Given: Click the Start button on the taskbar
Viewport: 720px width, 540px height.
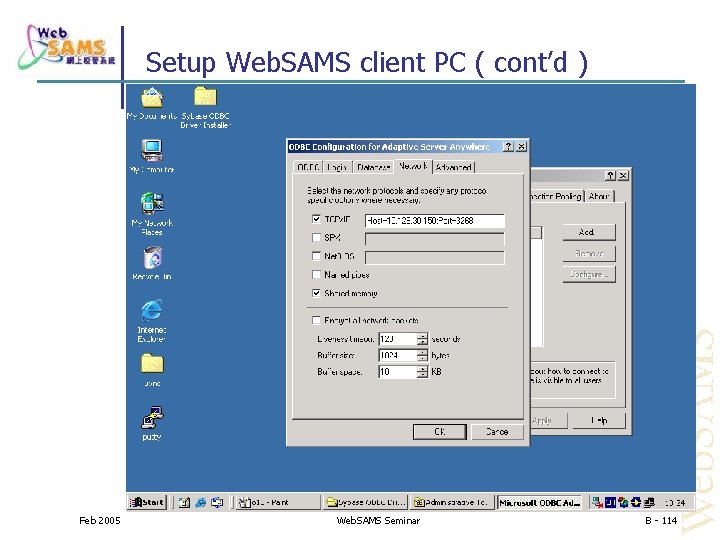Looking at the screenshot, I should point(146,502).
